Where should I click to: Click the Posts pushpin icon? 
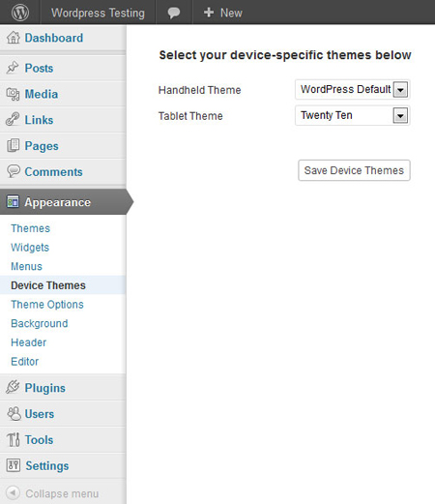(13, 68)
